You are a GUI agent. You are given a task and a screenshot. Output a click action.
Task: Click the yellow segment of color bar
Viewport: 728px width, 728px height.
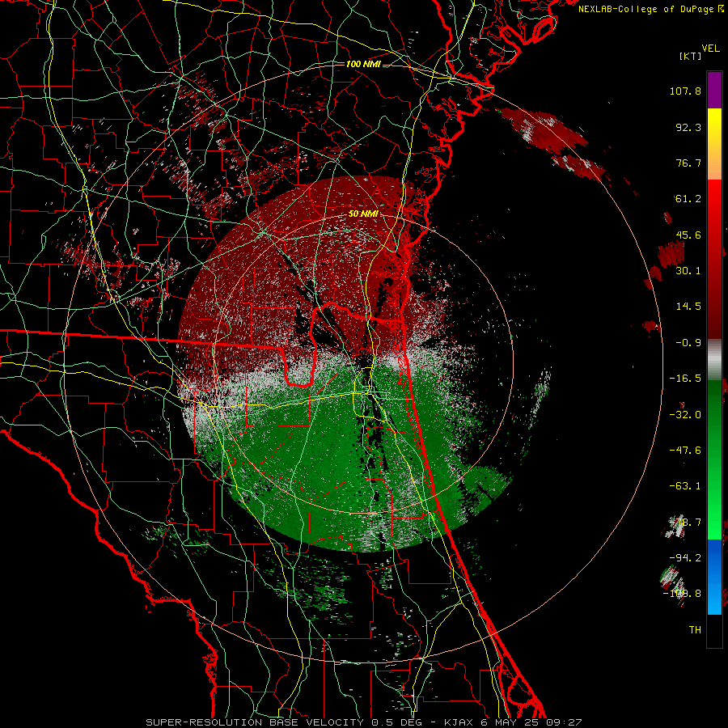tap(714, 144)
